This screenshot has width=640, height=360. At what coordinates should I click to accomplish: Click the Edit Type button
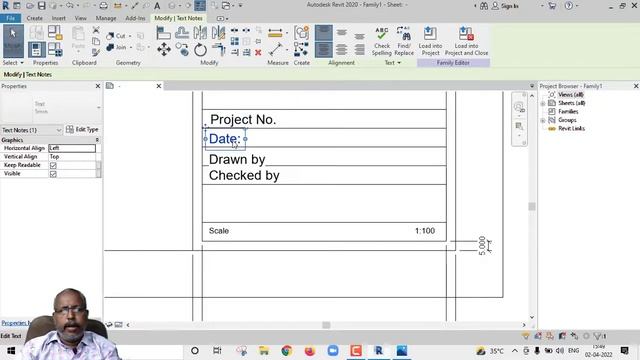[x=82, y=129]
